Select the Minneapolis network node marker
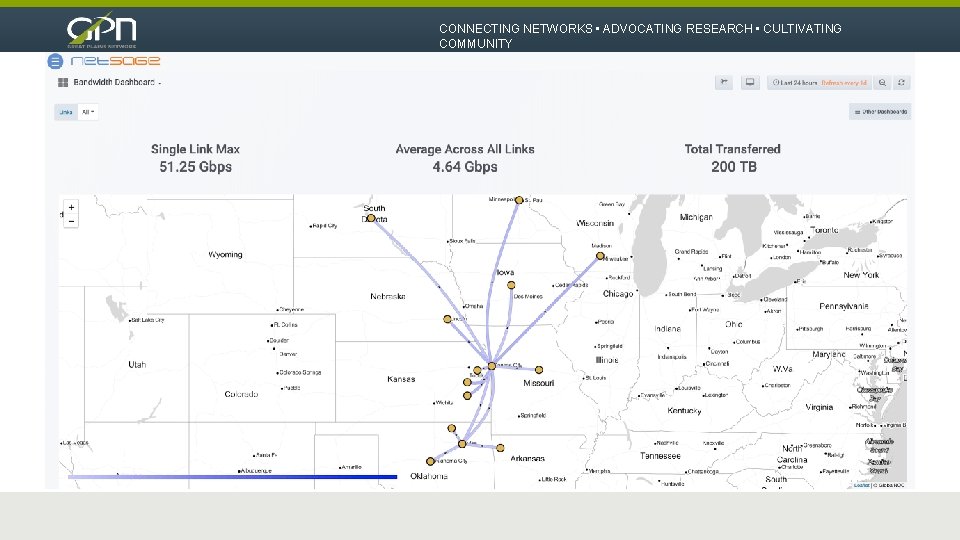960x540 pixels. (x=519, y=200)
